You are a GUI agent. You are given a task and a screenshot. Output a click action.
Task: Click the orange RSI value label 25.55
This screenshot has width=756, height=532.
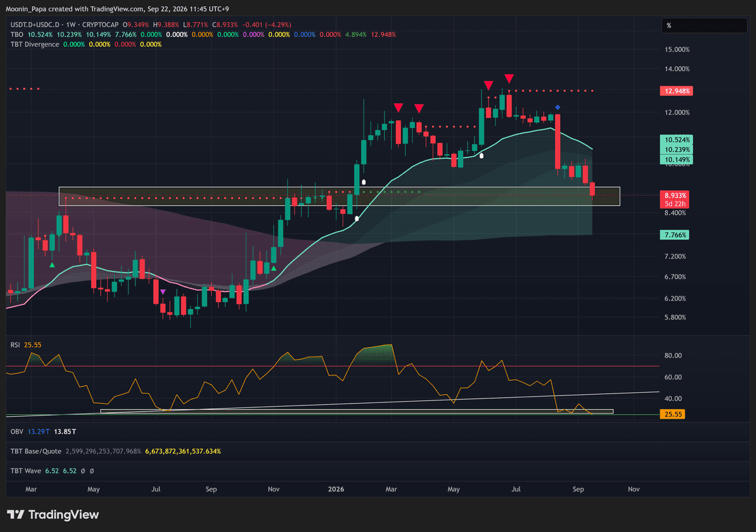672,414
